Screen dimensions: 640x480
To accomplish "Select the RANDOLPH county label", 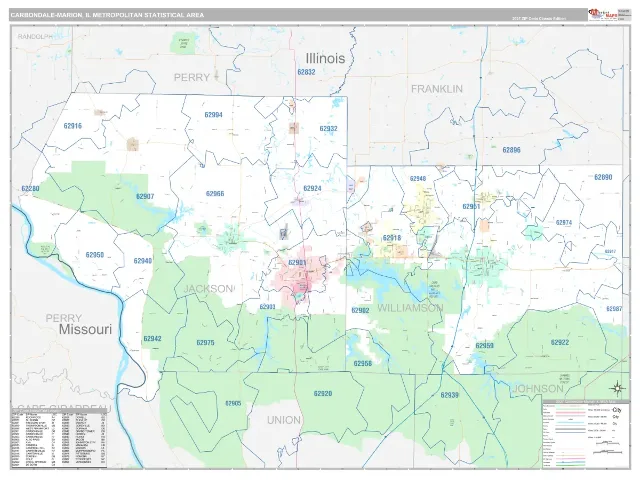I will pos(35,37).
